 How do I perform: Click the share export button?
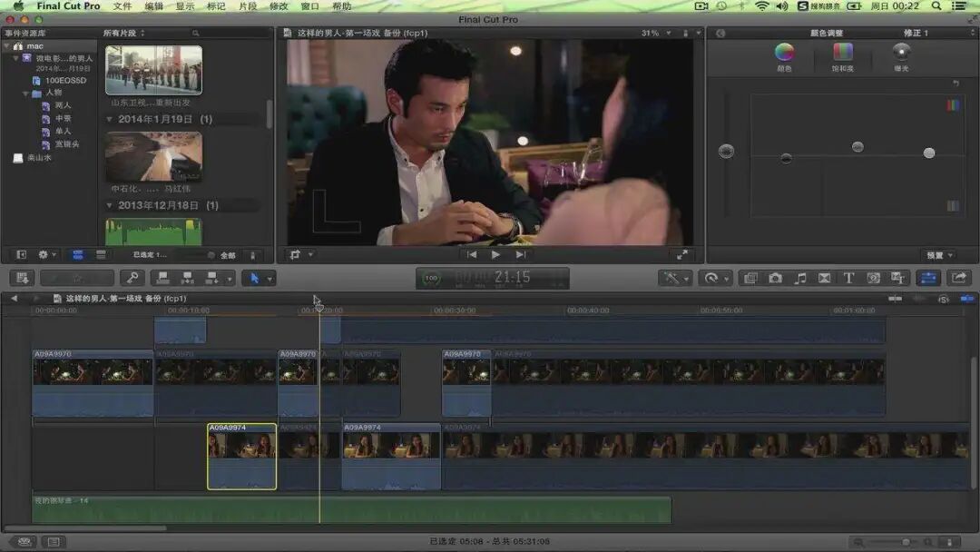point(959,278)
